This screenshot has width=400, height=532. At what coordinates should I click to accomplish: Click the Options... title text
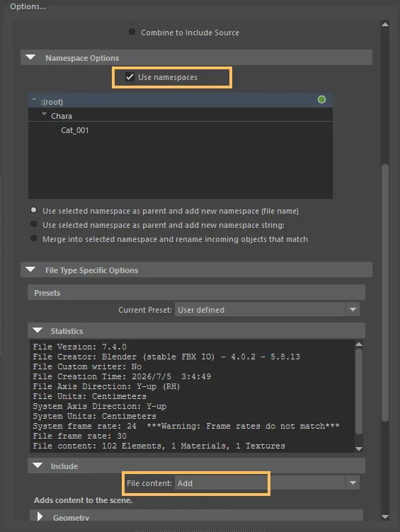28,6
